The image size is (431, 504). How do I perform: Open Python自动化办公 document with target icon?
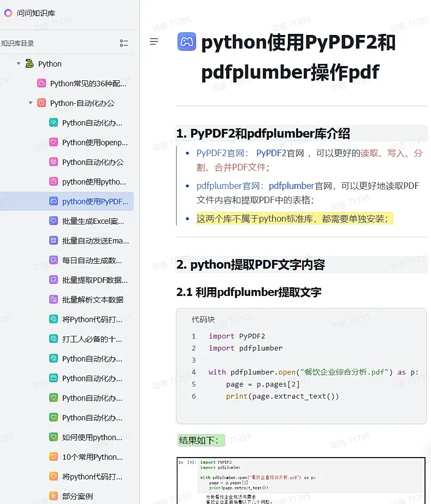[x=93, y=162]
